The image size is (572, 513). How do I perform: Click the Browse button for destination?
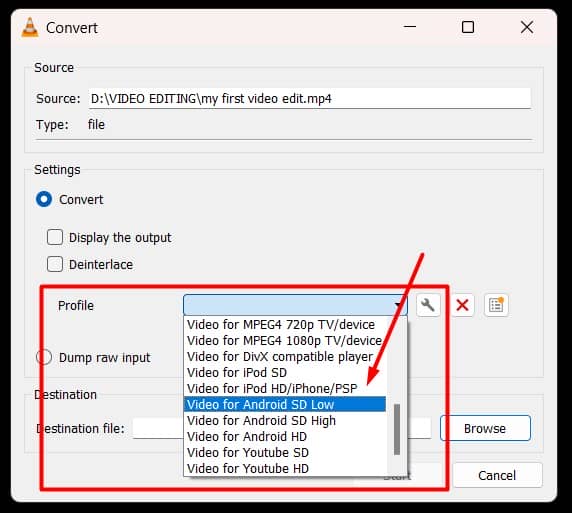pos(485,428)
